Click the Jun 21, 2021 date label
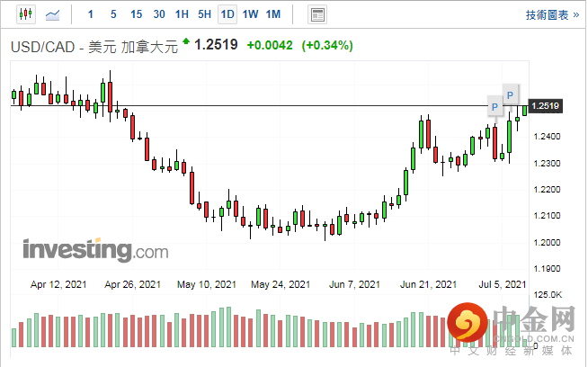This screenshot has height=367, width=588. pos(428,284)
